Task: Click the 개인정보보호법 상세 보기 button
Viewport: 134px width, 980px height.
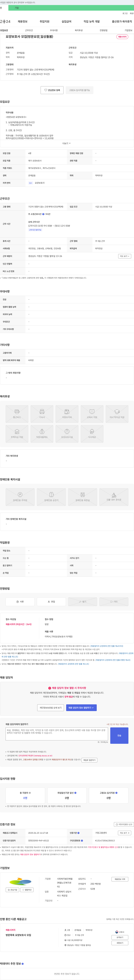Action: pos(51,708)
